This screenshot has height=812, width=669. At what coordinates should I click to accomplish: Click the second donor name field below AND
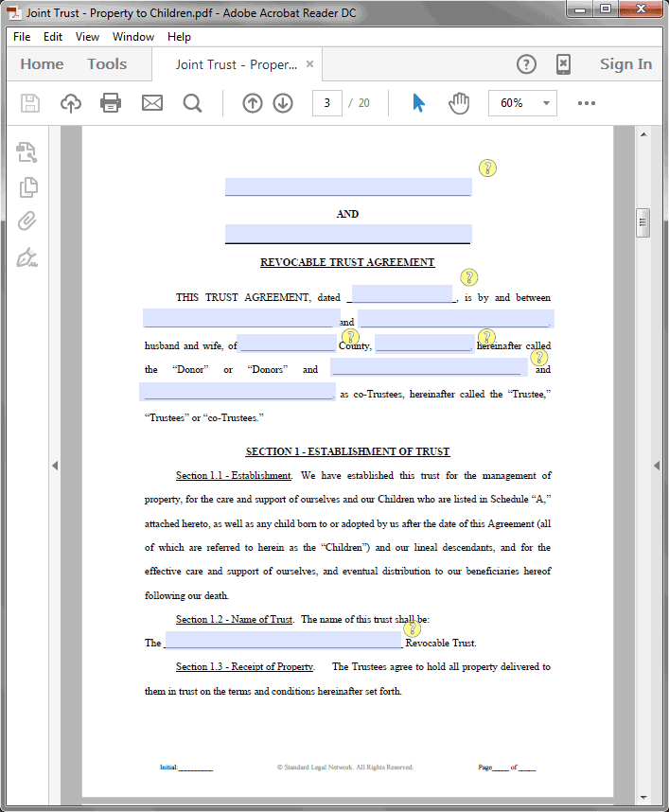(348, 234)
